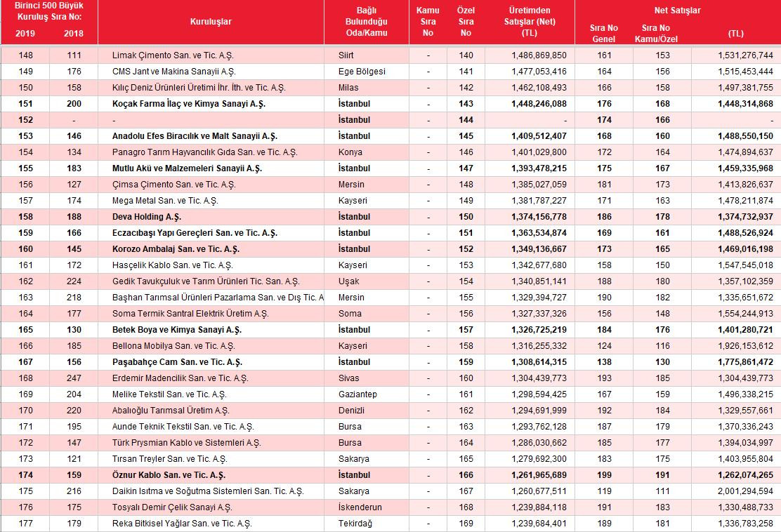Image resolution: width=781 pixels, height=532 pixels.
Task: Select Paşabahçe Cam San. ve Tic. A.Ş.
Action: [177, 361]
